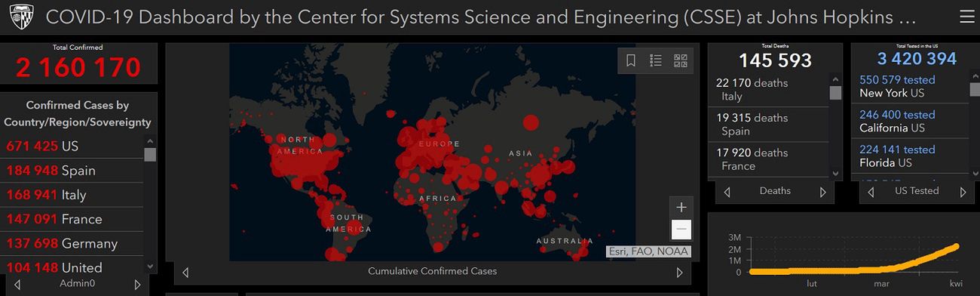This screenshot has height=296, width=980.
Task: Select Italy 22 170 deaths entry
Action: (x=767, y=89)
